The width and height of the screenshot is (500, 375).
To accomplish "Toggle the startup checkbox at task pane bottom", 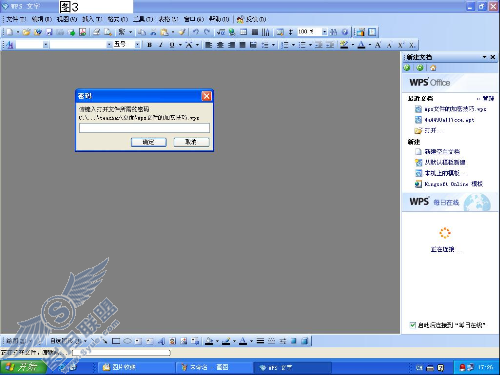I will click(413, 325).
